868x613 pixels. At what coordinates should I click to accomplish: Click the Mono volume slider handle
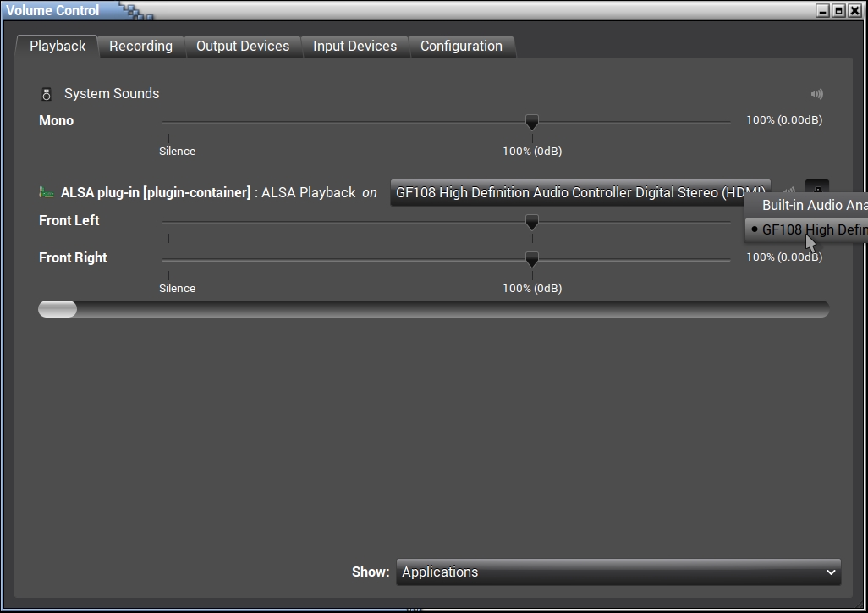pos(531,123)
